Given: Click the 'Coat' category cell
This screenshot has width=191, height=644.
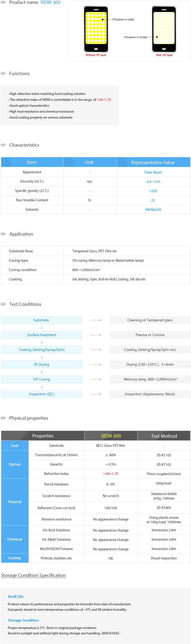Looking at the screenshot, I should pos(15,446).
